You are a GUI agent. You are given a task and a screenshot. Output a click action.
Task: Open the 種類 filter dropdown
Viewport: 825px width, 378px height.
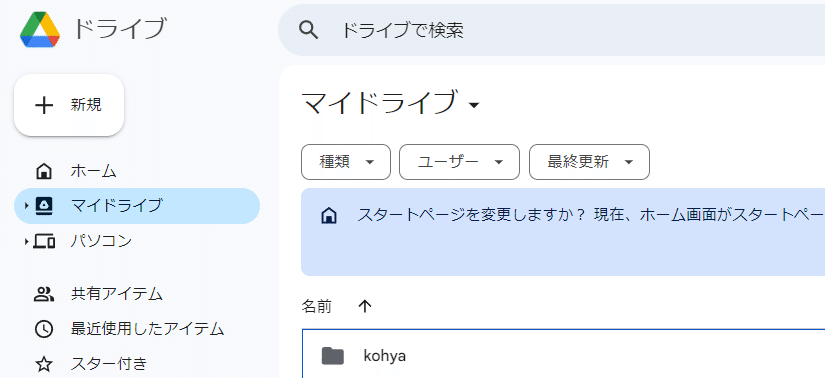click(346, 162)
